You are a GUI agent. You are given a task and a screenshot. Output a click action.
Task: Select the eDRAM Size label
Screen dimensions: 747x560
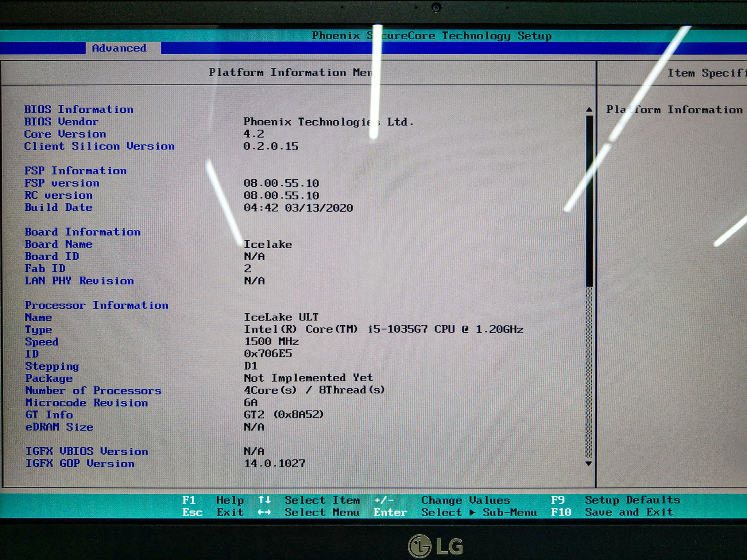59,427
